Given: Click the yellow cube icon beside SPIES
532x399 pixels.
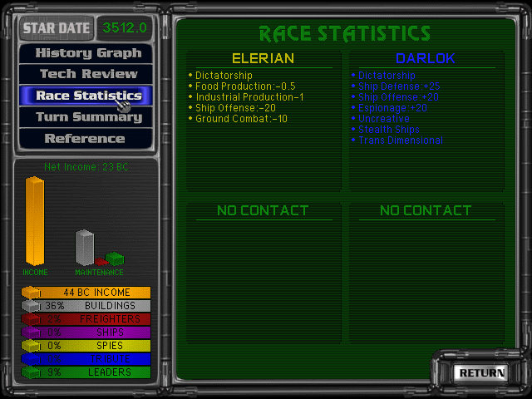Looking at the screenshot, I should coord(31,346).
